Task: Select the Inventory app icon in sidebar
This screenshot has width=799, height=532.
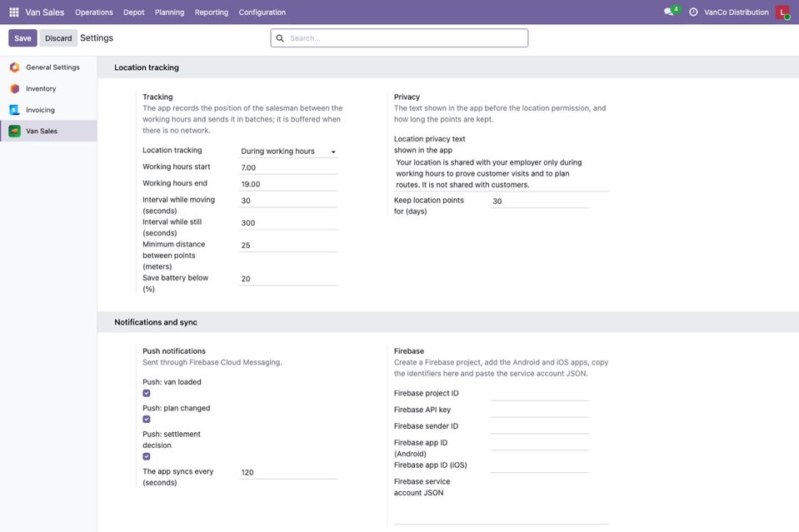Action: point(15,88)
